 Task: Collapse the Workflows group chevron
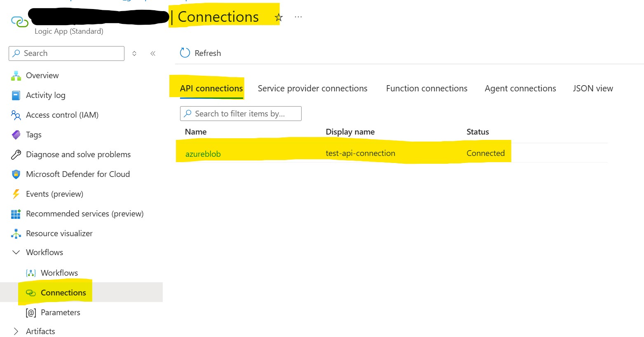(x=16, y=252)
